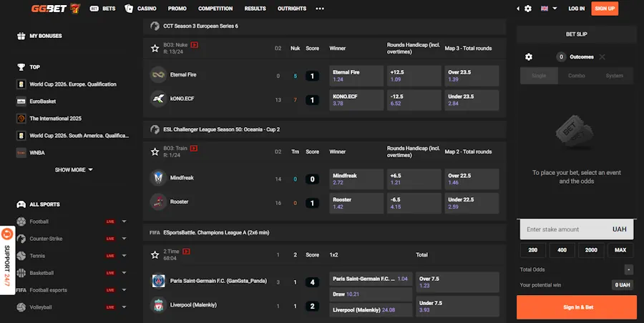Select Draw odds 10.21
This screenshot has width=644, height=323.
371,294
